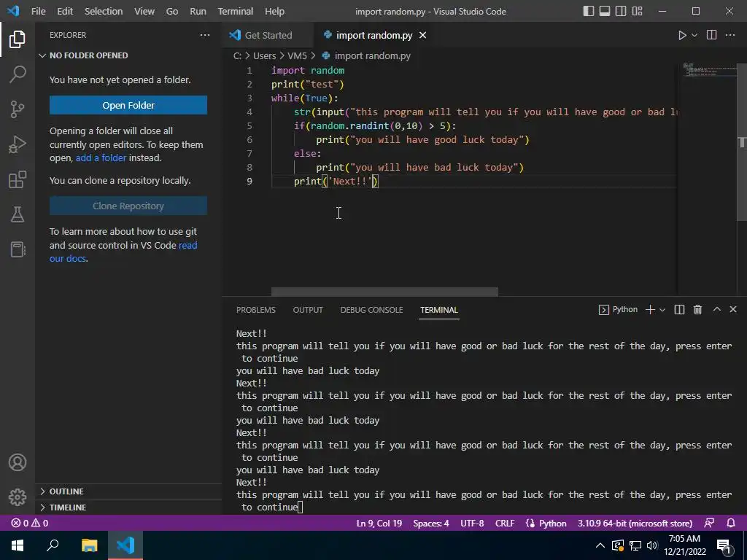Open the Explorer view in activity bar
The height and width of the screenshot is (560, 747).
click(x=18, y=39)
